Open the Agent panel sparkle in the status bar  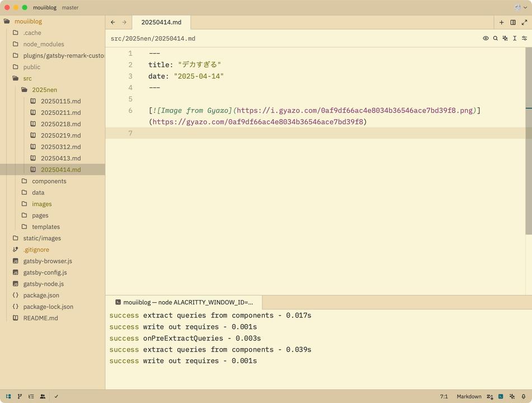512,396
